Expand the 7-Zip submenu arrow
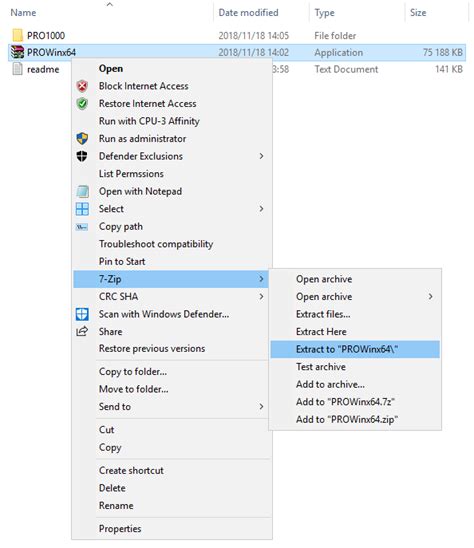This screenshot has width=474, height=548. pyautogui.click(x=261, y=279)
